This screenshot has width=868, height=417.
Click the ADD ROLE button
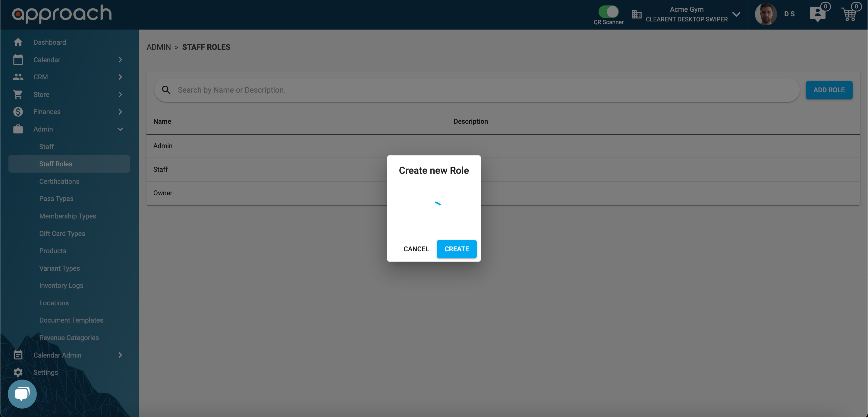[829, 90]
